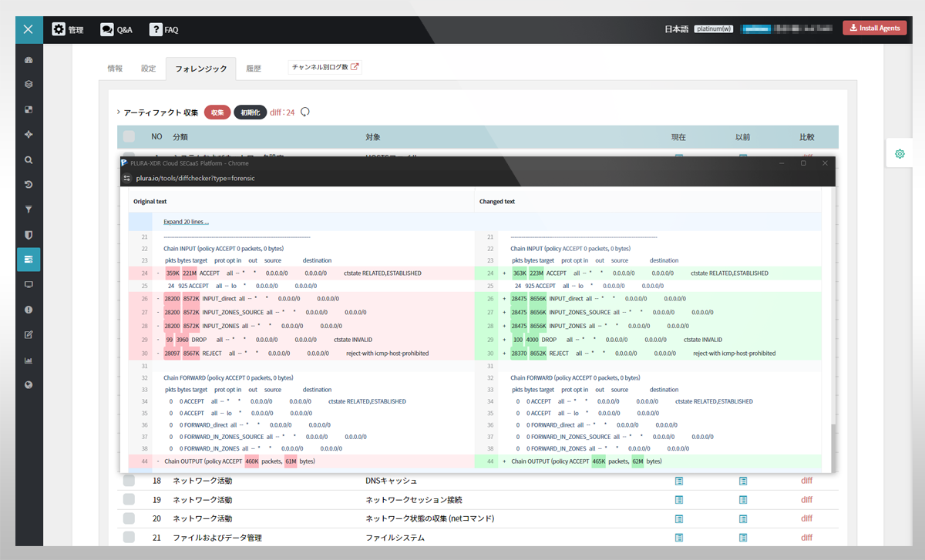Check the box for row 18 DNSキャッシュ
The image size is (925, 560).
[x=129, y=481]
